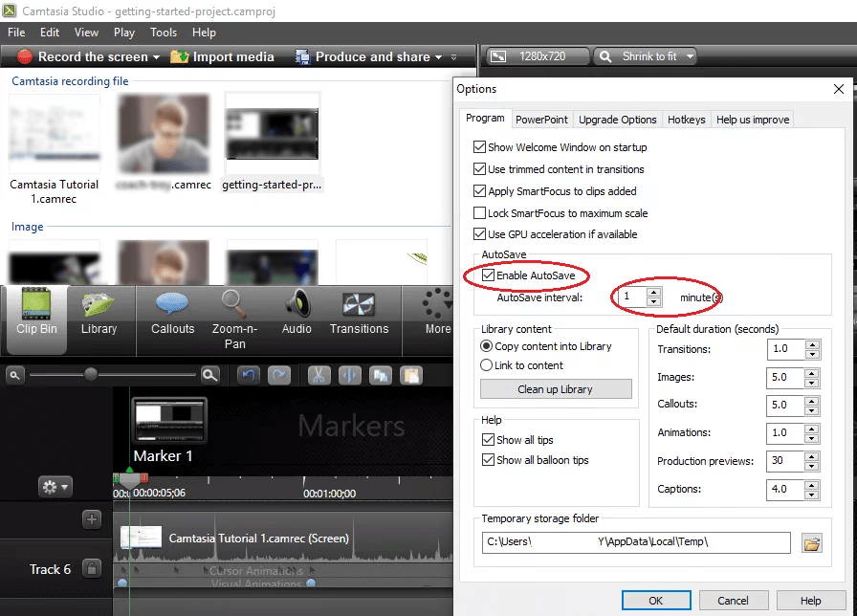Click the Split clip icon

click(349, 376)
